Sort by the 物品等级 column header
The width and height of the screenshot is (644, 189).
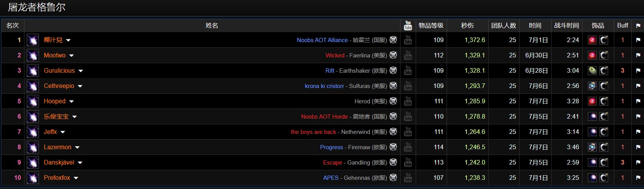pyautogui.click(x=431, y=25)
